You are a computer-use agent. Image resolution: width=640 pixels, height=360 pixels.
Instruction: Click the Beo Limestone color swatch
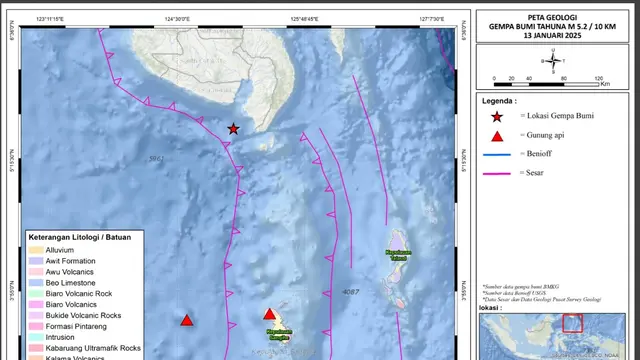[36, 283]
